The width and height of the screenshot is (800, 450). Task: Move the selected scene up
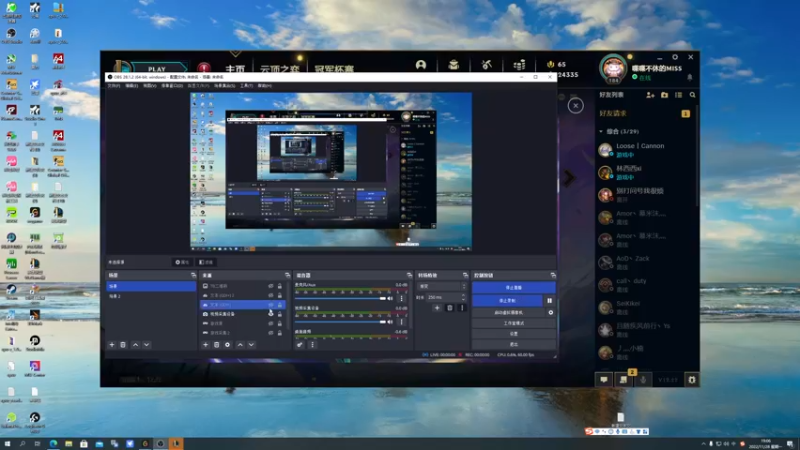[135, 345]
